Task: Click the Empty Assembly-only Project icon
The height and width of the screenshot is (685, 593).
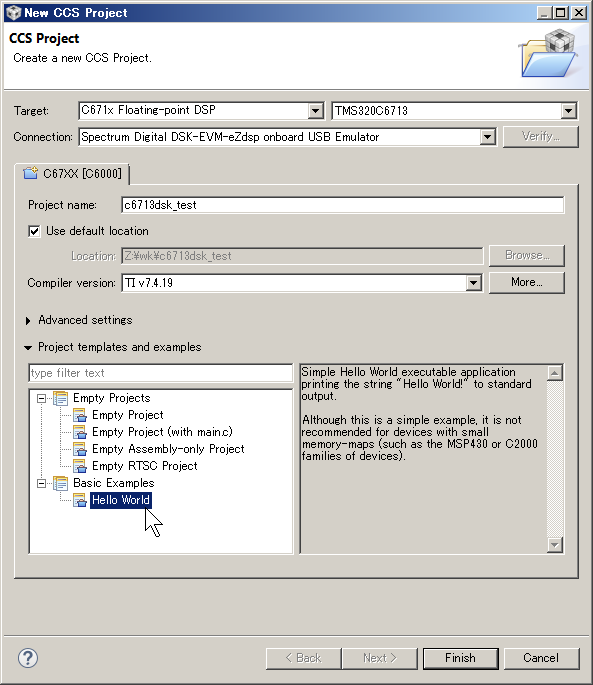Action: [80, 449]
